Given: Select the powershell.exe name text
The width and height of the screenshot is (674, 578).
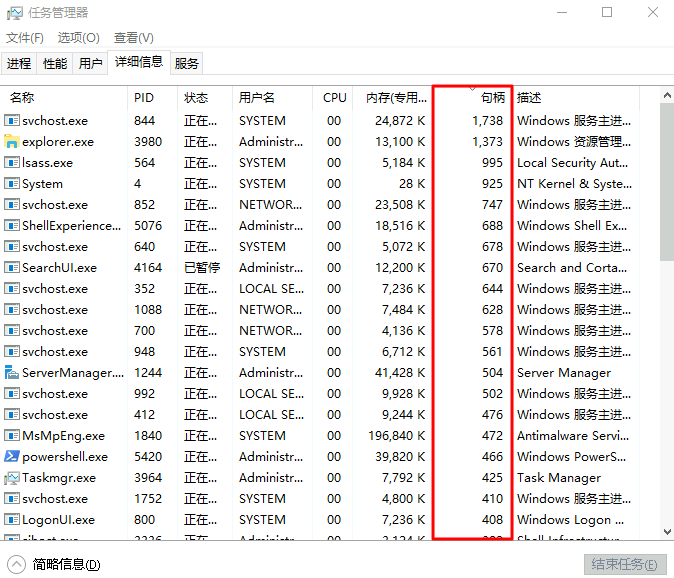Looking at the screenshot, I should [x=65, y=457].
